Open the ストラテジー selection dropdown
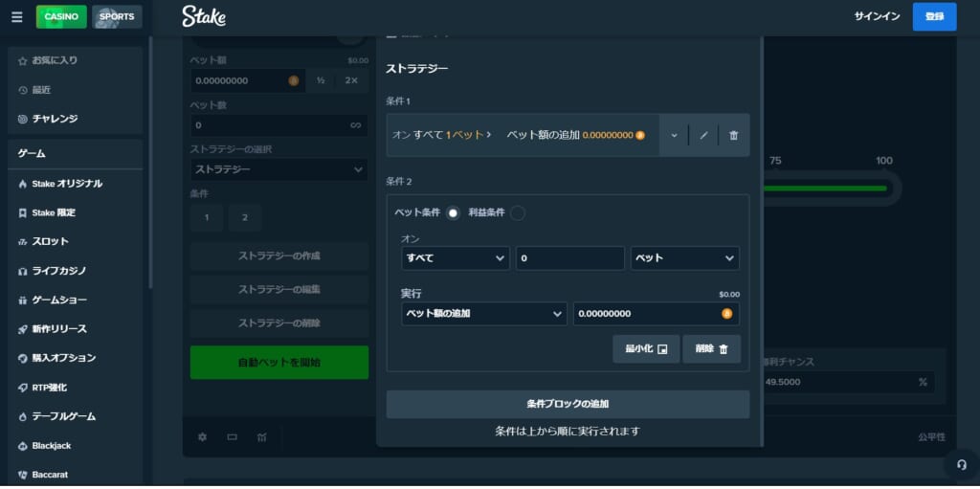 click(279, 169)
